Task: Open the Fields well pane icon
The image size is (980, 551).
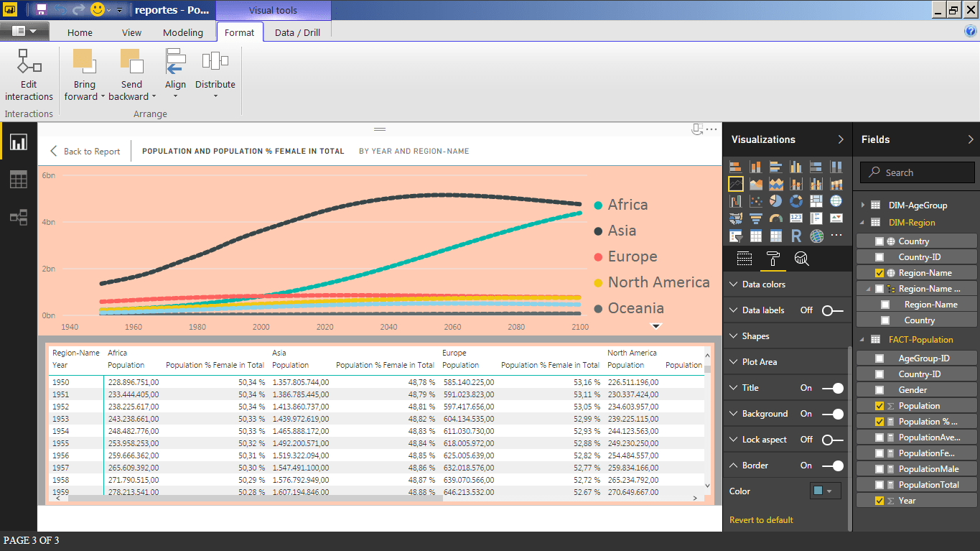Action: [745, 259]
